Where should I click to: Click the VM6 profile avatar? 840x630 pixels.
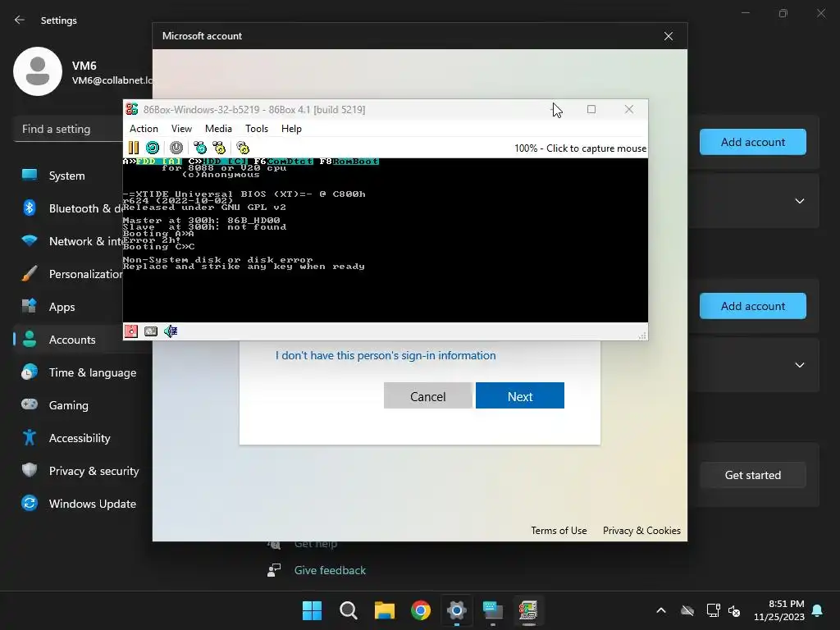pyautogui.click(x=38, y=71)
